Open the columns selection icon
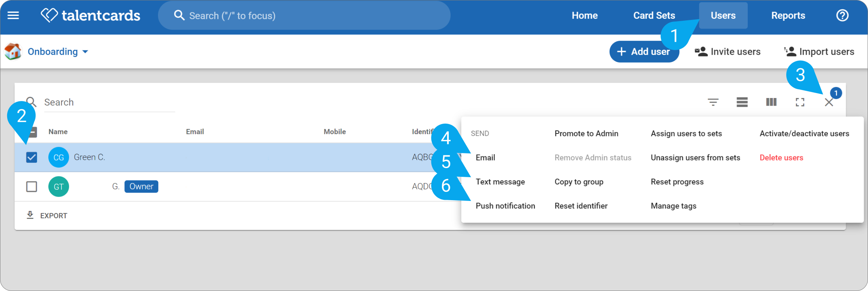Screen dimensions: 868x291 click(771, 102)
